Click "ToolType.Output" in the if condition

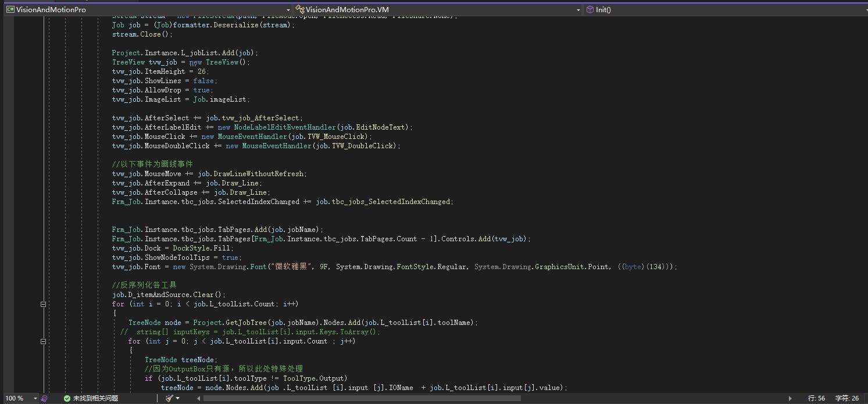(315, 378)
